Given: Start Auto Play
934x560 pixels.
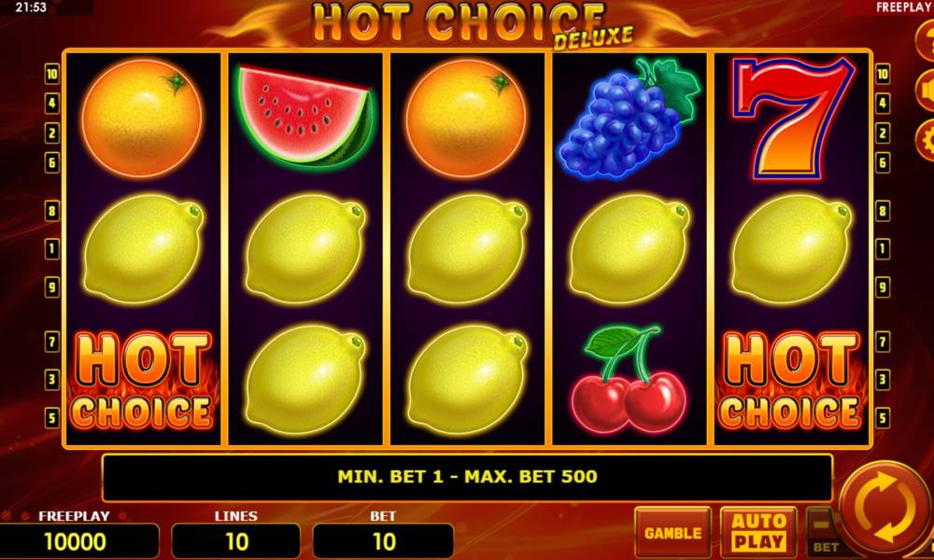Looking at the screenshot, I should 758,533.
